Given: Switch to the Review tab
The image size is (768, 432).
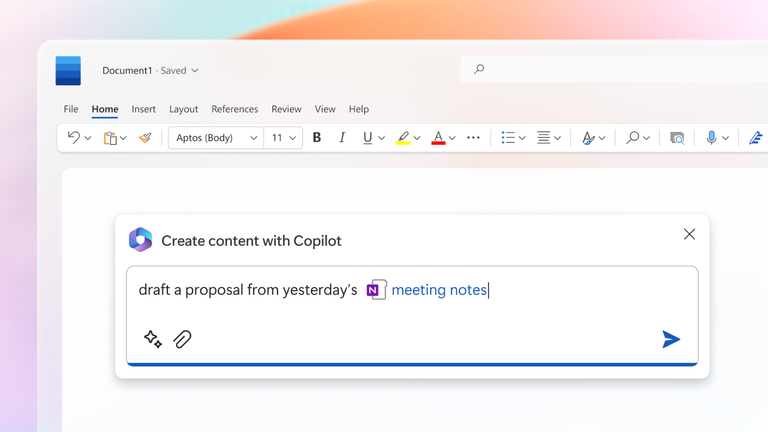Looking at the screenshot, I should point(287,109).
